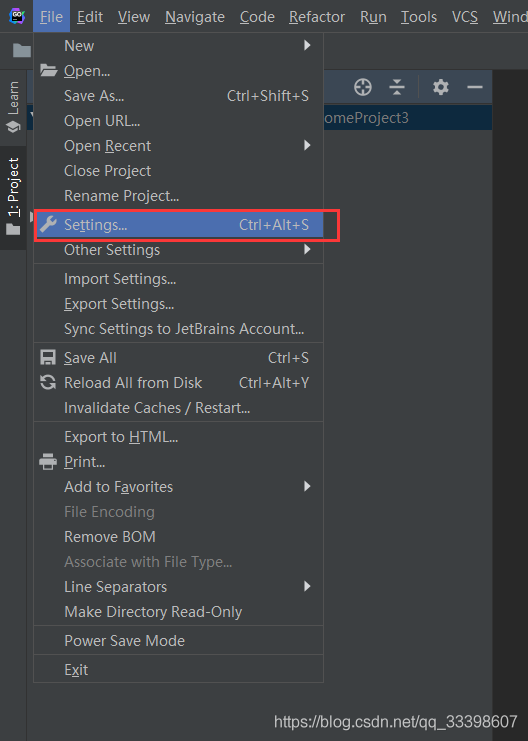Open the Navigate menu
The width and height of the screenshot is (528, 741).
pyautogui.click(x=195, y=17)
